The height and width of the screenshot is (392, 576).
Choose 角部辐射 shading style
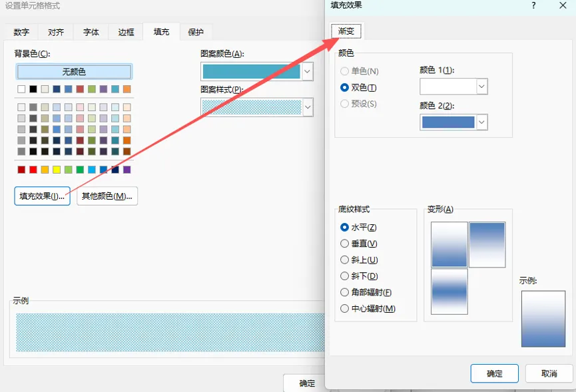click(x=366, y=292)
